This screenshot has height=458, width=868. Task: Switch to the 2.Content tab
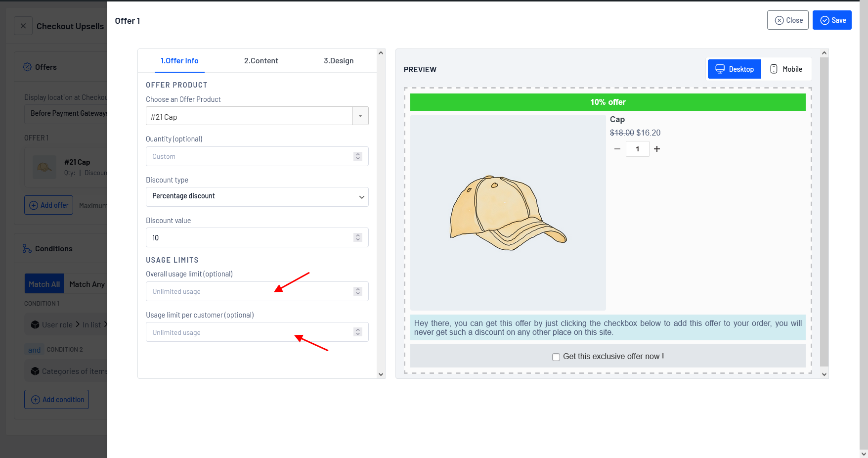pos(261,61)
